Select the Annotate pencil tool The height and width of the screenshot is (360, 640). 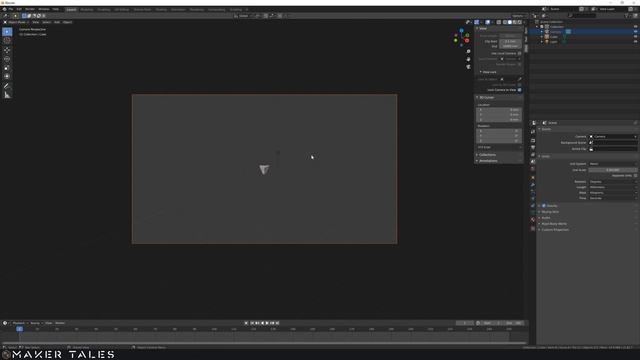tap(7, 86)
